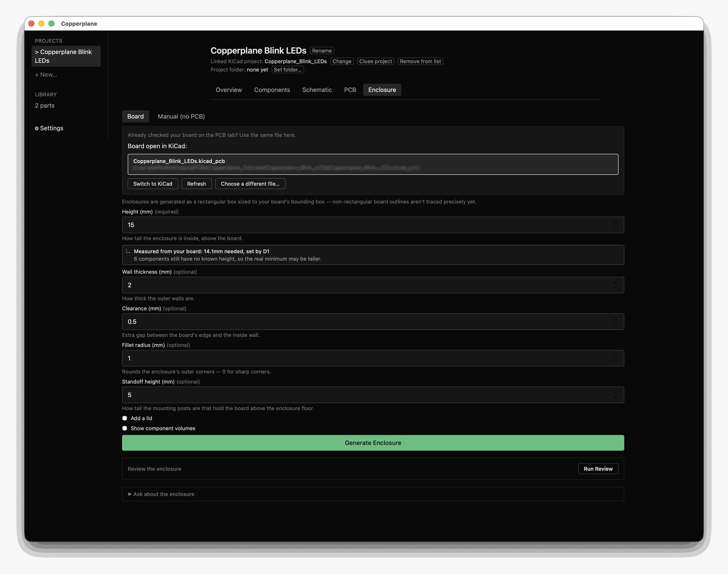Viewport: 728px width, 574px height.
Task: Click the Wall thickness stepper arrows
Action: coord(615,285)
